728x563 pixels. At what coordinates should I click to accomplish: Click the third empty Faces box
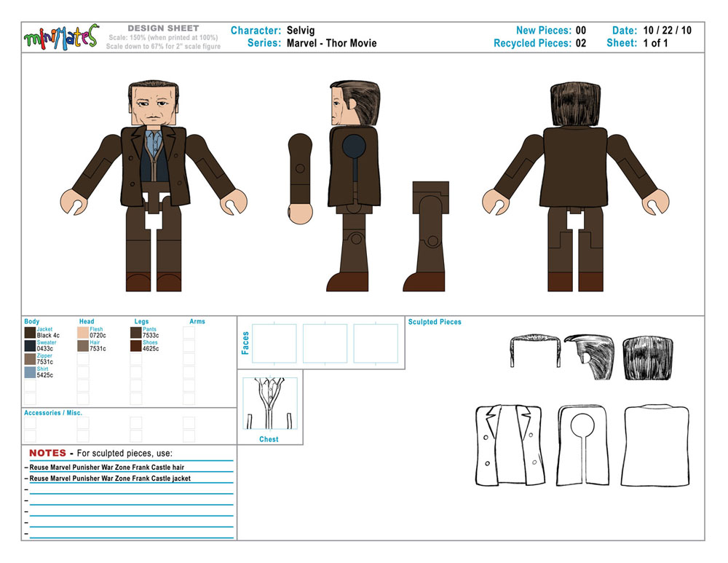(376, 343)
